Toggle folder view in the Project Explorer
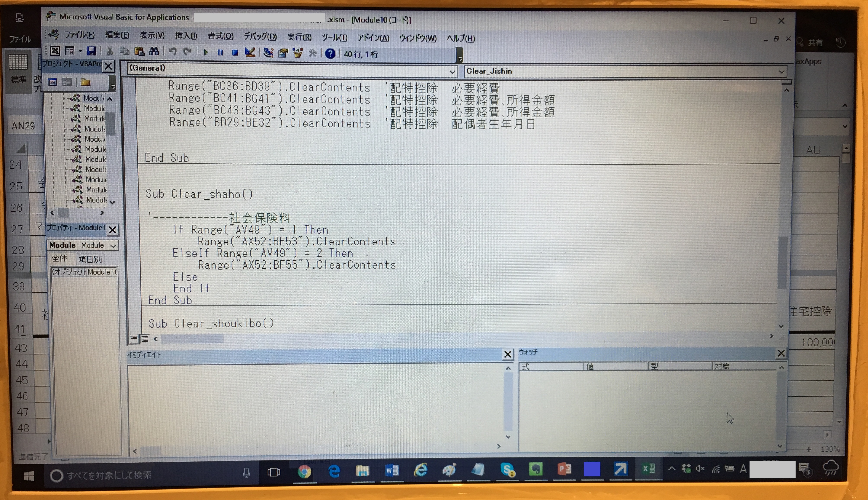 [x=85, y=82]
